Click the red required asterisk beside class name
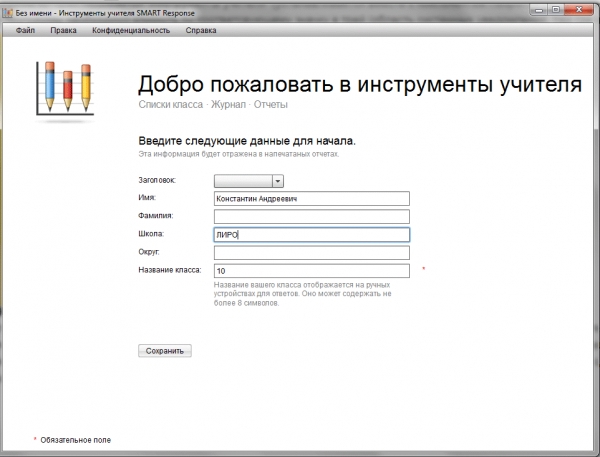Image resolution: width=600 pixels, height=457 pixels. point(424,269)
